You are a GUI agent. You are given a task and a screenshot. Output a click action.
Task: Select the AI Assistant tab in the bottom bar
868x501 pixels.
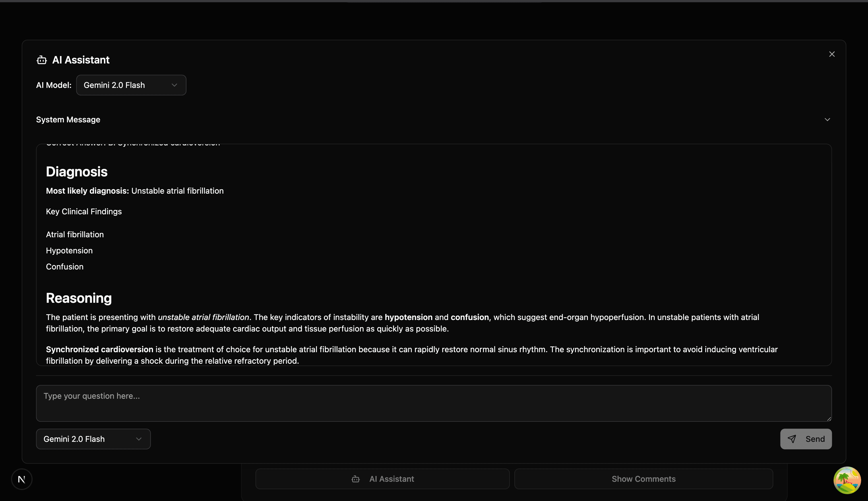382,479
